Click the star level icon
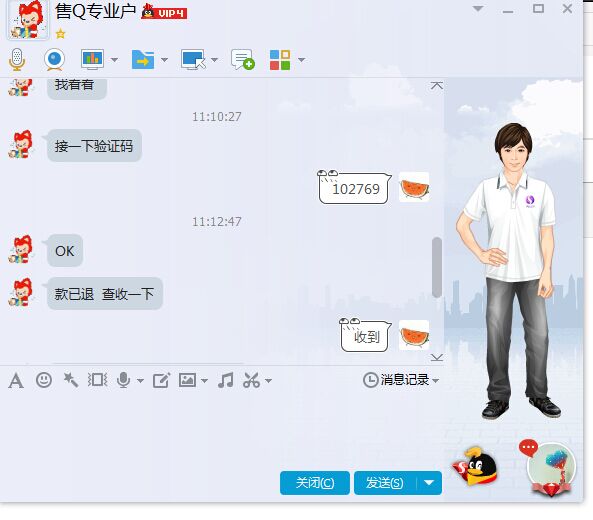This screenshot has width=593, height=520. tap(61, 34)
